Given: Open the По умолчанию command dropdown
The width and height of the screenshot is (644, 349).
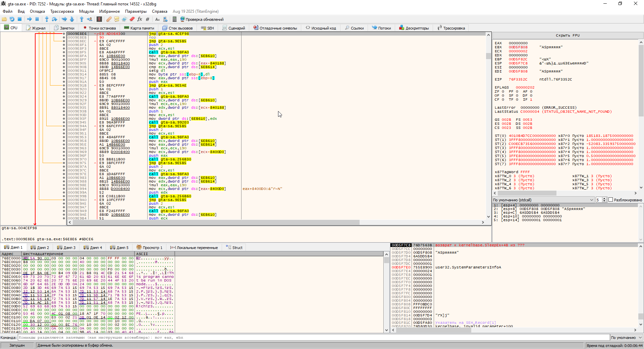Looking at the screenshot, I should tap(626, 338).
